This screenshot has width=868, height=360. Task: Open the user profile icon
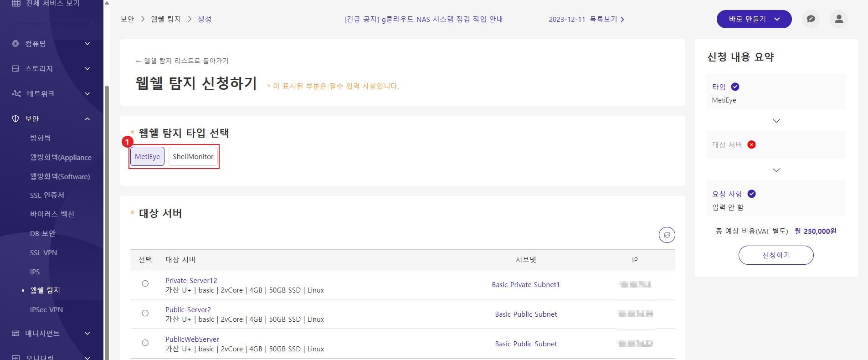coord(839,19)
